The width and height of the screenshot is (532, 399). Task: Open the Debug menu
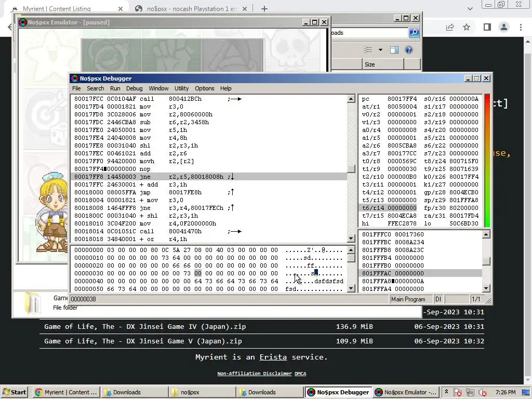pos(135,88)
